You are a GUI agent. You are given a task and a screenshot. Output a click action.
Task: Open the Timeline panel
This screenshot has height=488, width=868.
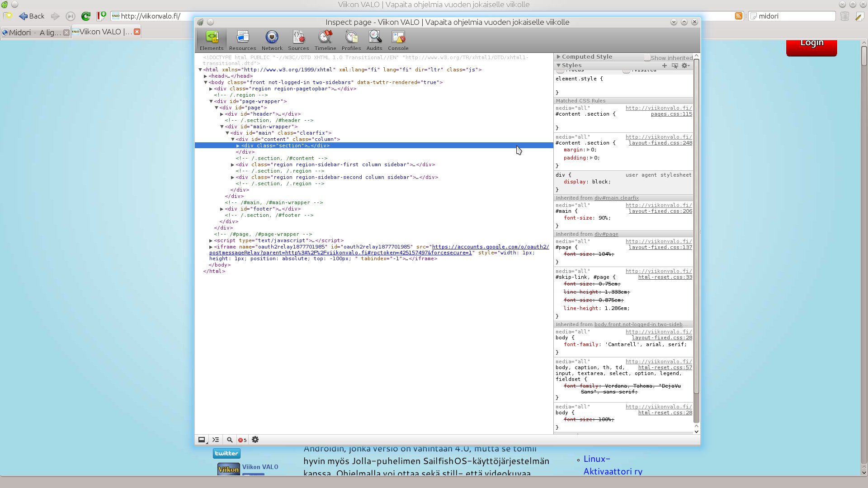[325, 40]
